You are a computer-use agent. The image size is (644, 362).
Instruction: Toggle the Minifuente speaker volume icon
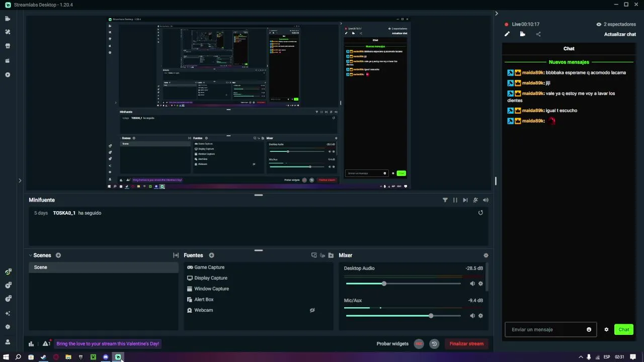(486, 200)
